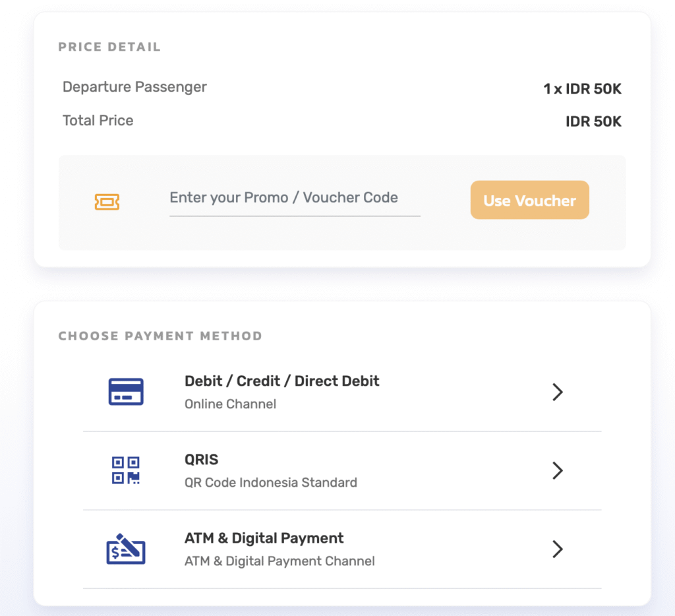Click the Online Channel subtitle
The width and height of the screenshot is (675, 616).
pyautogui.click(x=230, y=404)
